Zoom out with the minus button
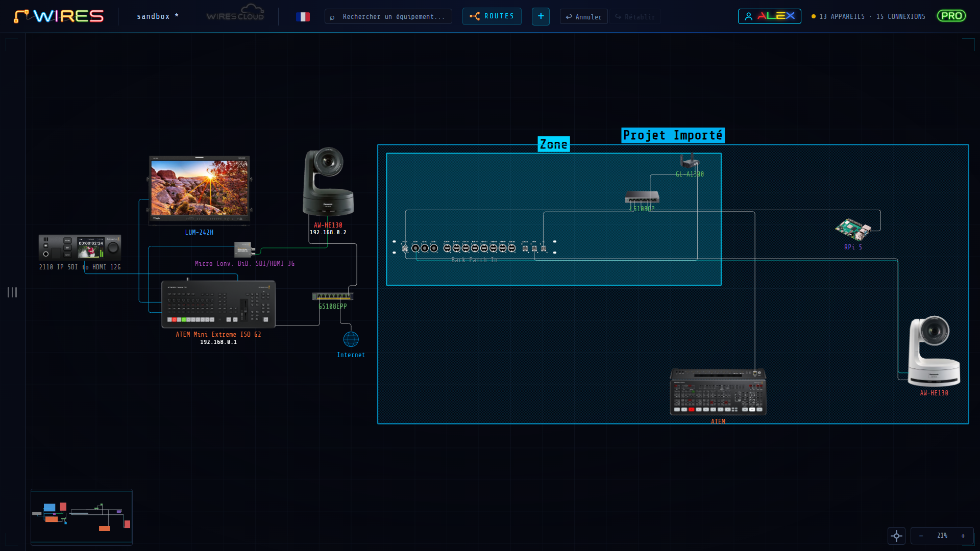The width and height of the screenshot is (980, 551). click(x=921, y=536)
